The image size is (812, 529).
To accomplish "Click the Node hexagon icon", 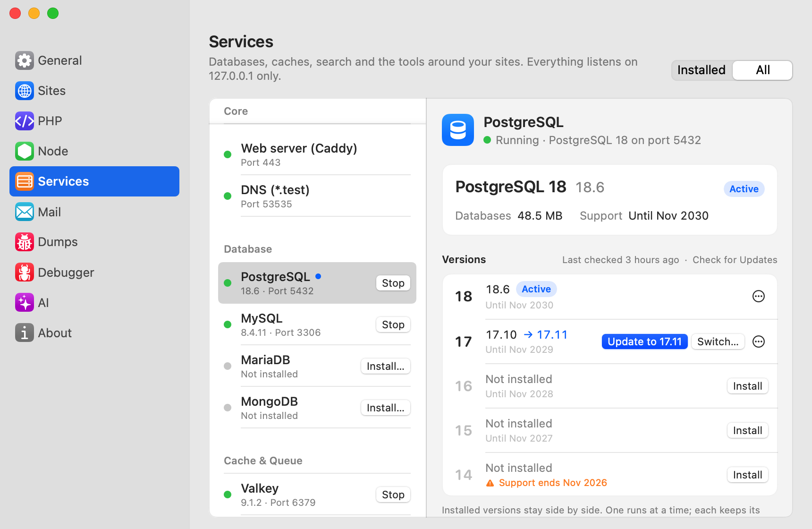I will pyautogui.click(x=25, y=151).
